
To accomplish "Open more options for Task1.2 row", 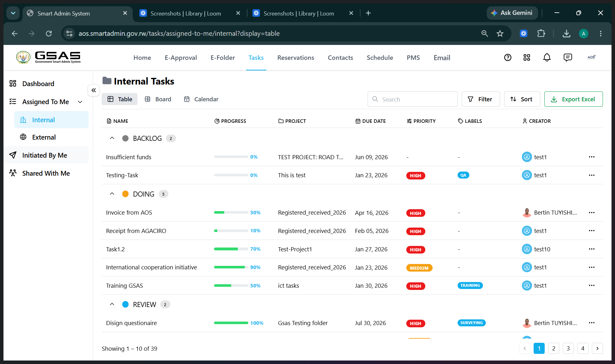I will pos(592,249).
